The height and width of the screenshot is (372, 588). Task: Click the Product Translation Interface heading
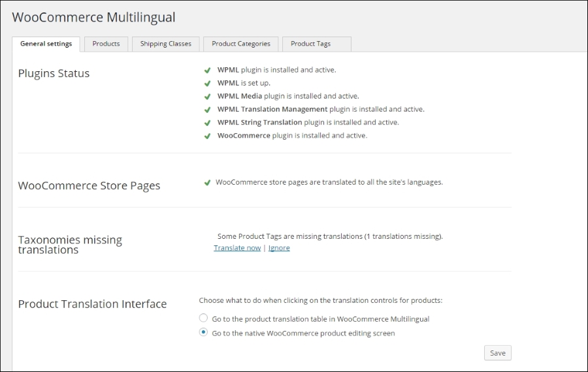(x=92, y=304)
